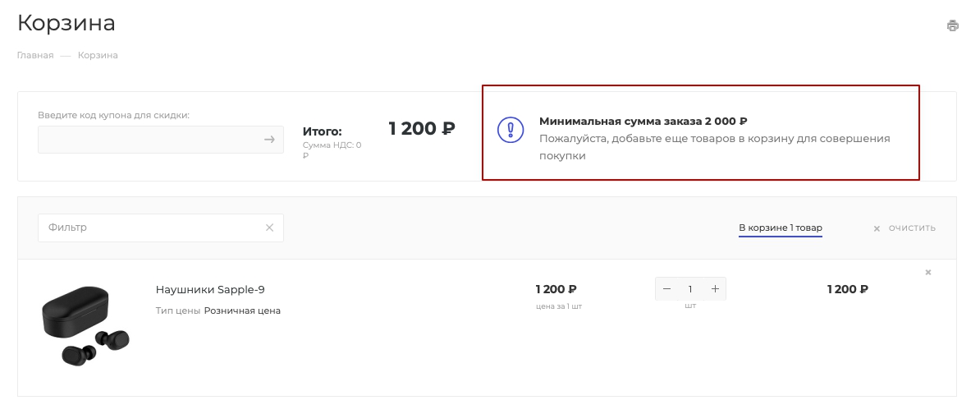The image size is (980, 414).
Task: Open the black earbuds product thumbnail
Action: coord(85,325)
